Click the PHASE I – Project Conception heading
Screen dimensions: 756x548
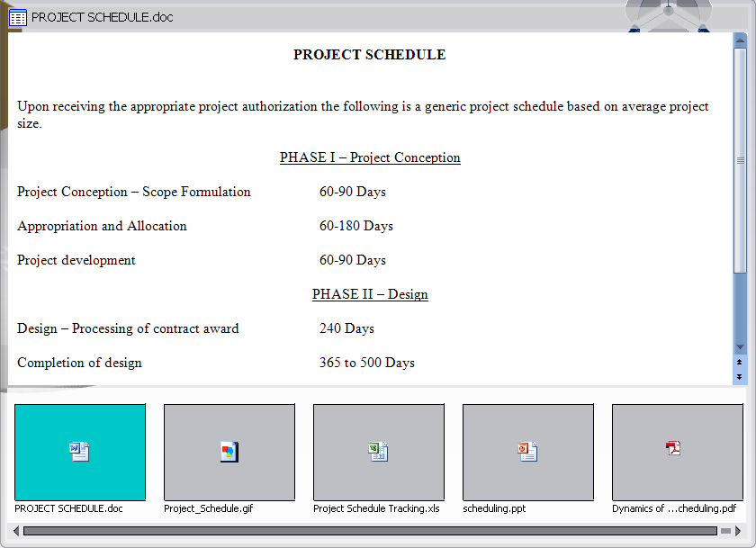370,157
